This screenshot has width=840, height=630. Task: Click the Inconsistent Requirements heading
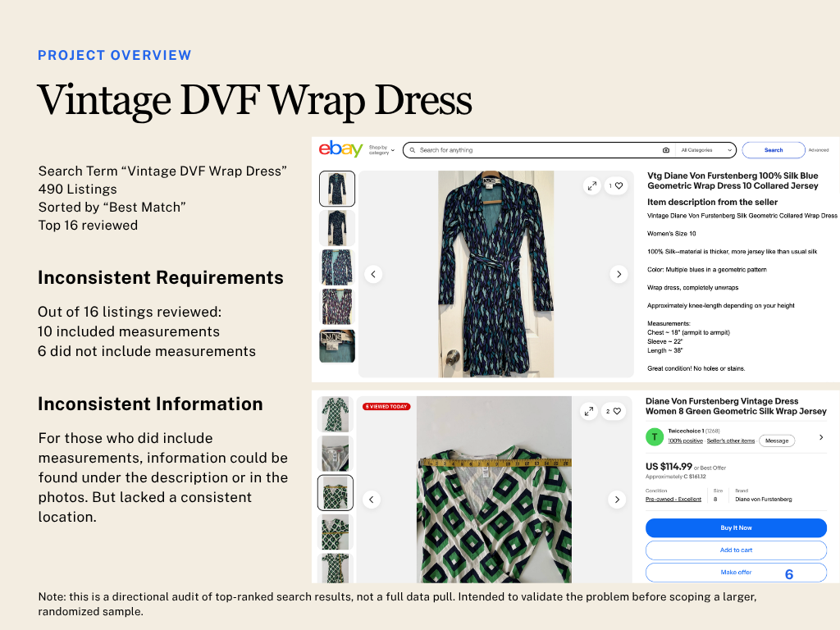[x=161, y=277]
